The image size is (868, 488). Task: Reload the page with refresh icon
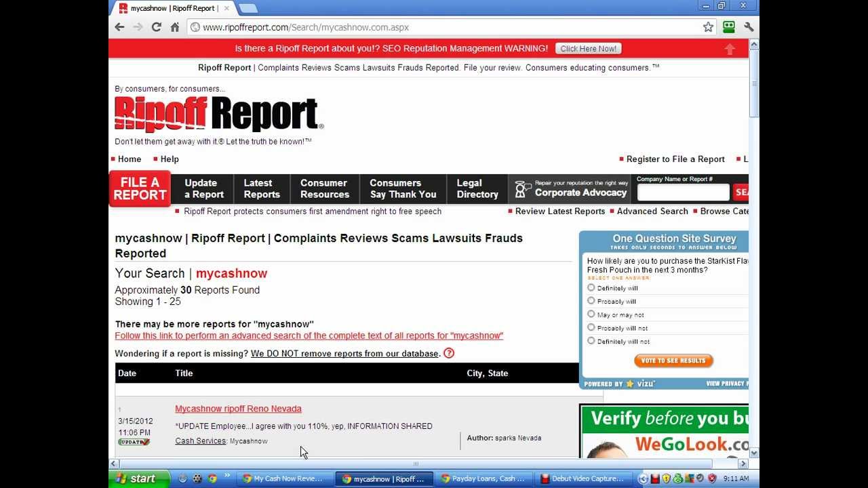point(157,27)
